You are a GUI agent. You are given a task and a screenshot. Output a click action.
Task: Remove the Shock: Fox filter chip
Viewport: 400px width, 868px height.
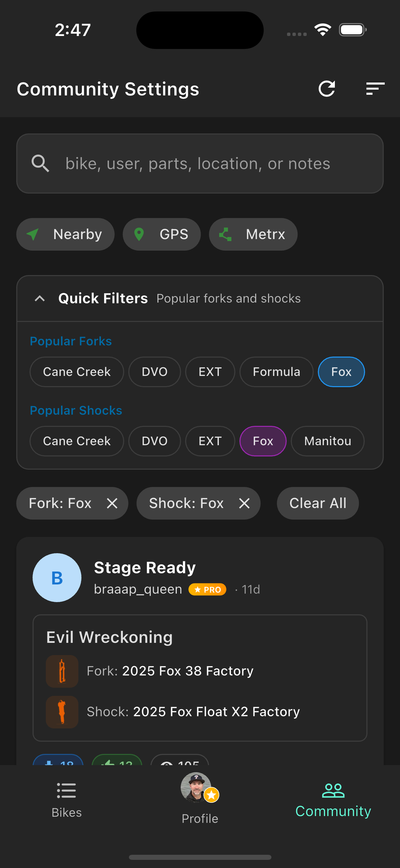click(x=244, y=503)
